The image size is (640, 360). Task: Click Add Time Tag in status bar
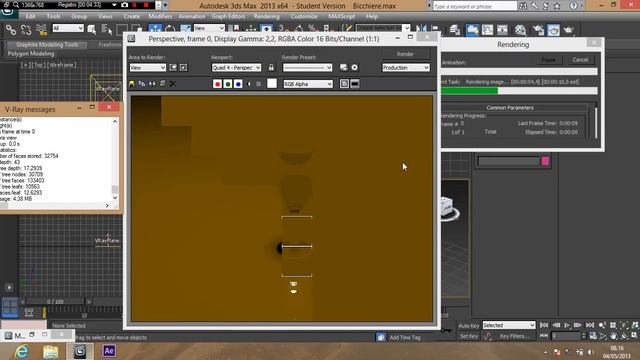click(404, 338)
